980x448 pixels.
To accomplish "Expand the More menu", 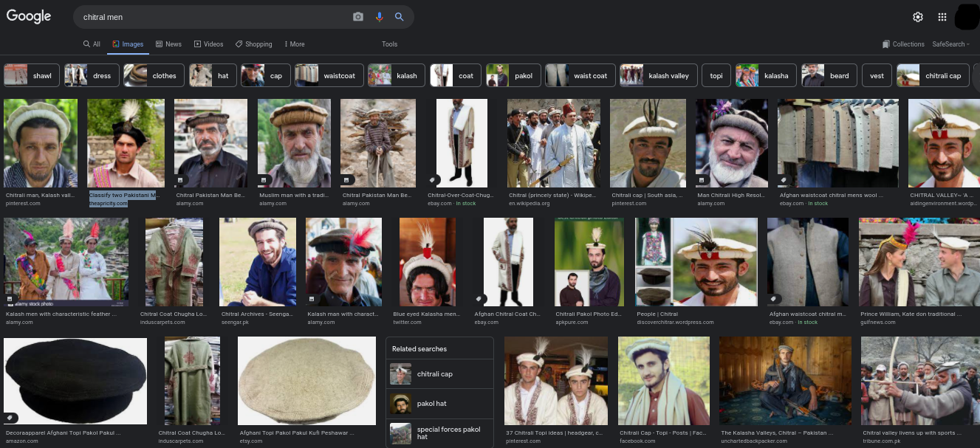I will tap(294, 44).
